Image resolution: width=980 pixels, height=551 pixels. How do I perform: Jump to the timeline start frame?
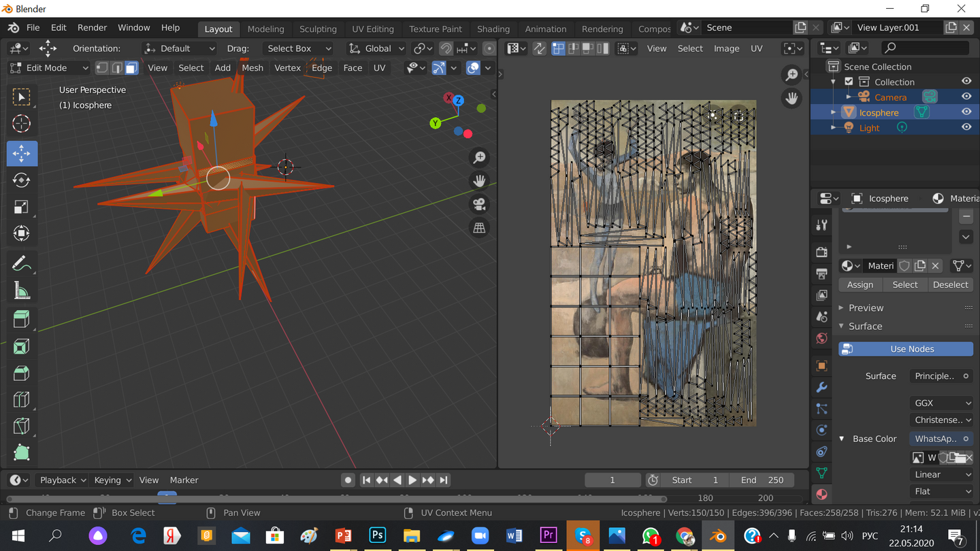point(366,480)
